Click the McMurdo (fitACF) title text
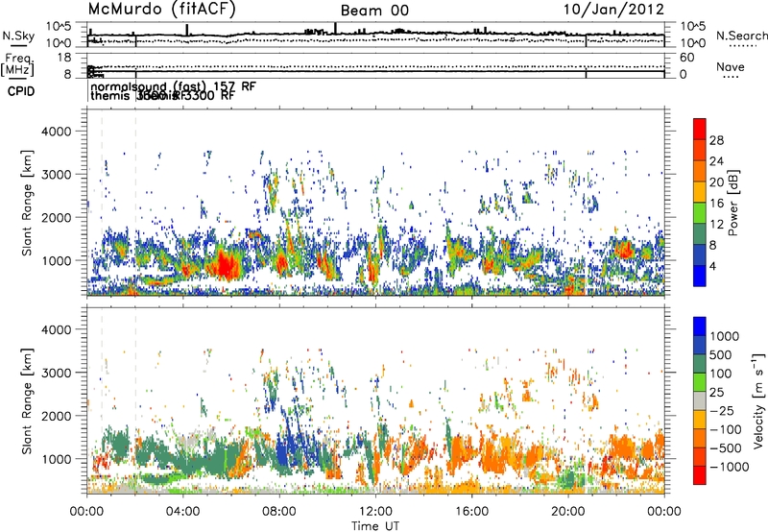 pyautogui.click(x=161, y=10)
